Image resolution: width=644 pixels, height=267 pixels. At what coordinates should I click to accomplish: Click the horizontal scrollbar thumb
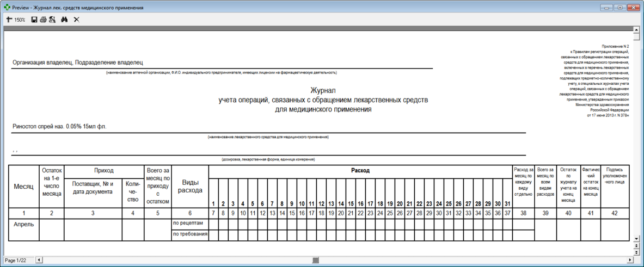tap(316, 260)
